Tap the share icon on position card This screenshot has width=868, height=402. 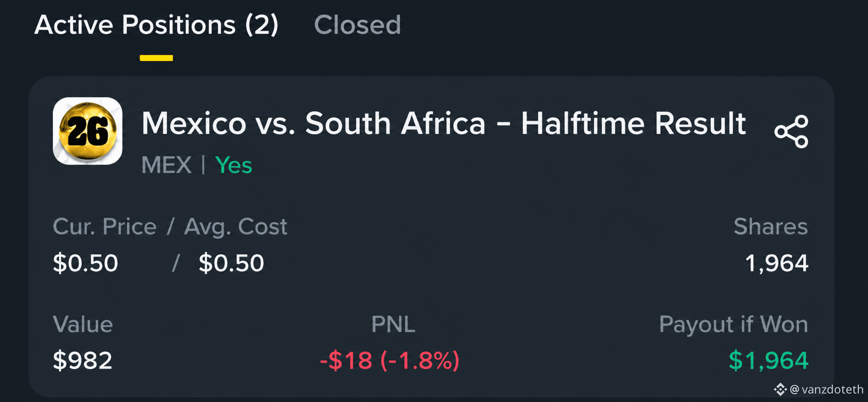tap(791, 132)
